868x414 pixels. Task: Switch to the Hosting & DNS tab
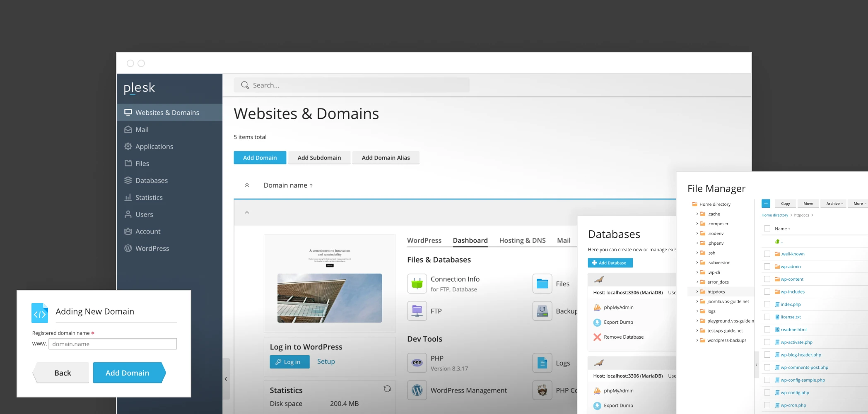coord(522,241)
